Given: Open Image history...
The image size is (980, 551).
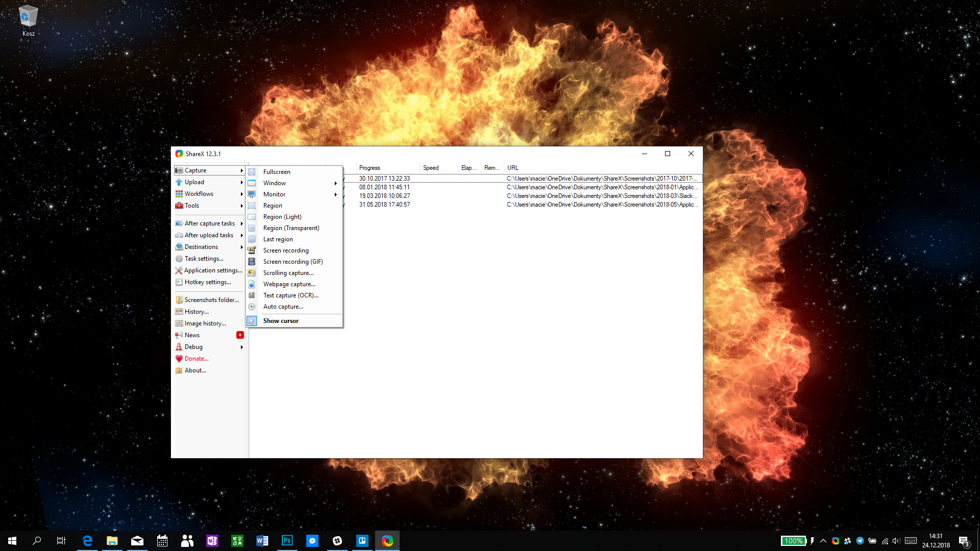Looking at the screenshot, I should (209, 323).
